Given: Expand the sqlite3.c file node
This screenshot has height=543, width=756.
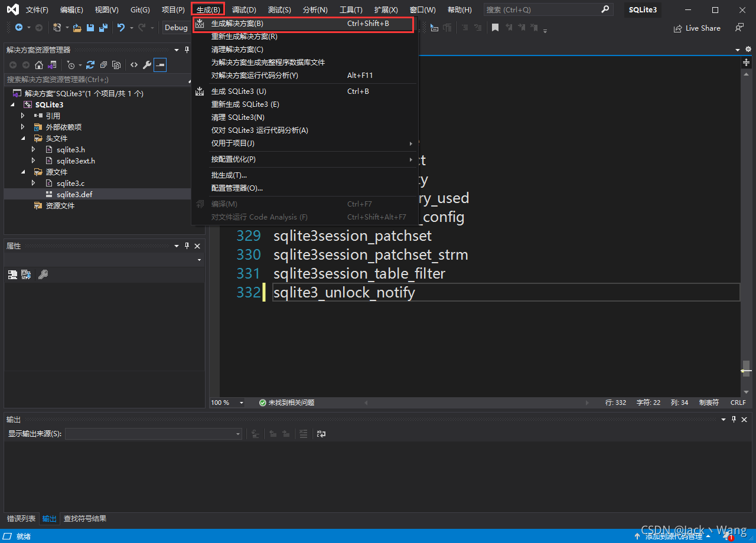Looking at the screenshot, I should [x=34, y=183].
